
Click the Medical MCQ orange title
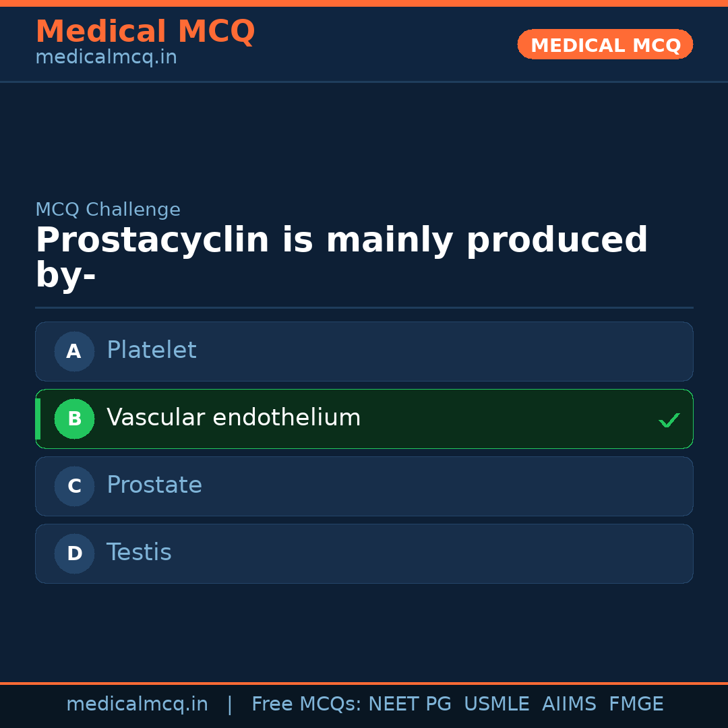(145, 31)
